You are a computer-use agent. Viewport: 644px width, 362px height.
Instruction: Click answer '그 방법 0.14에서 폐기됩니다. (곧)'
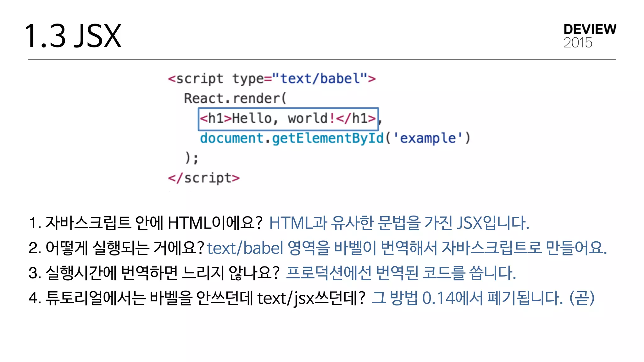pyautogui.click(x=483, y=298)
